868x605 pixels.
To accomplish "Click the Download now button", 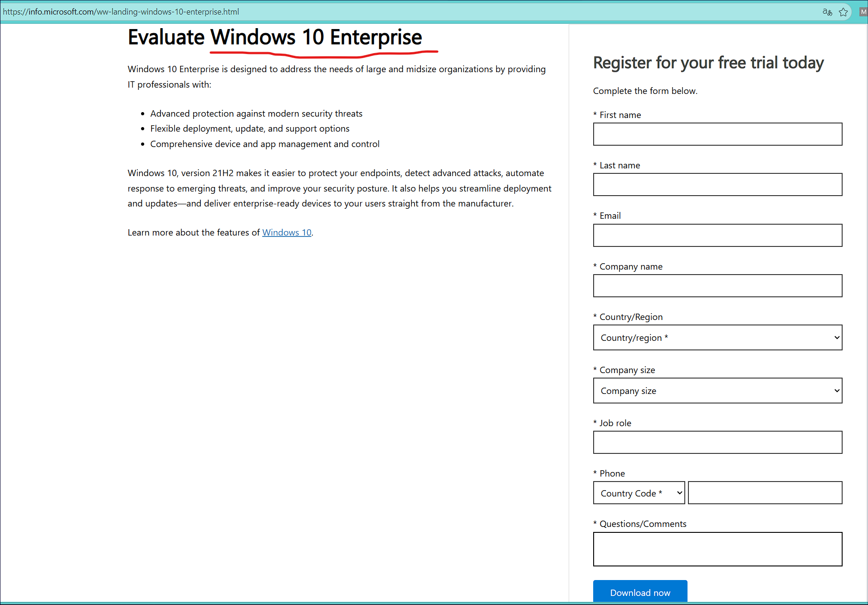I will tap(640, 592).
